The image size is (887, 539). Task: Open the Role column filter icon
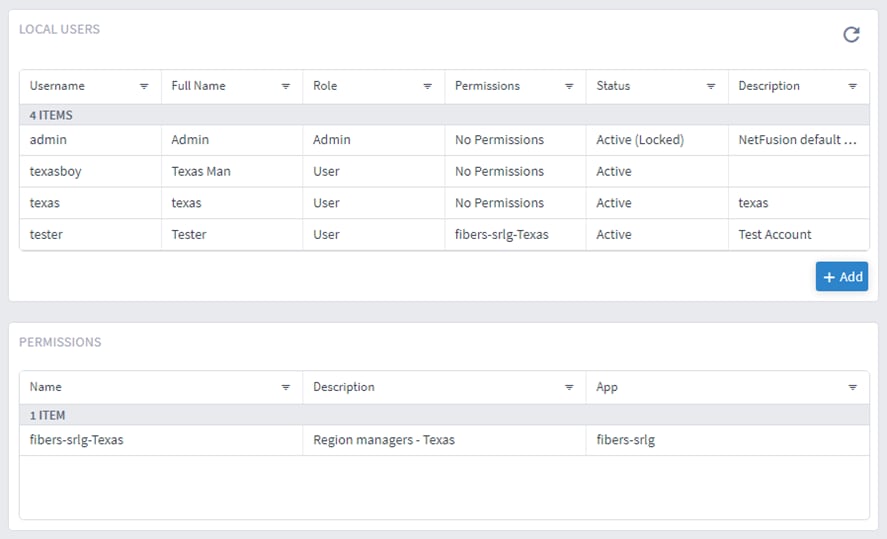coord(428,87)
